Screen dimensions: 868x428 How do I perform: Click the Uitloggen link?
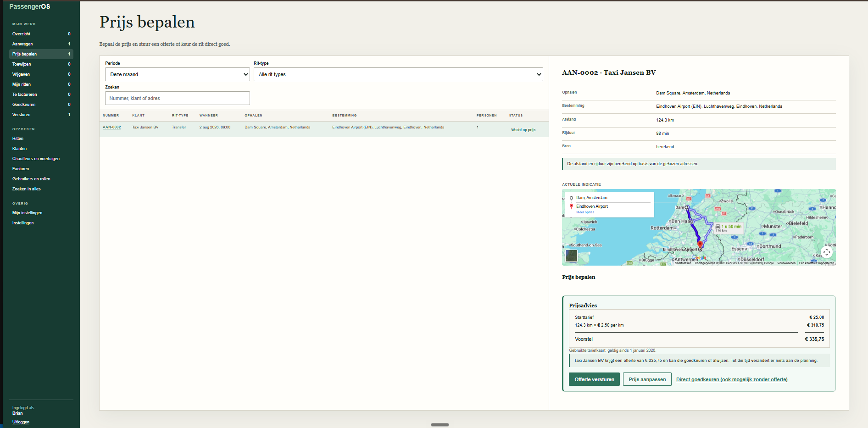click(x=21, y=422)
